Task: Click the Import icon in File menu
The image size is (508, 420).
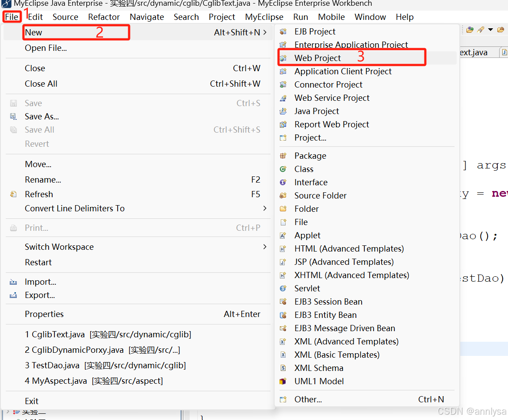Action: [13, 282]
